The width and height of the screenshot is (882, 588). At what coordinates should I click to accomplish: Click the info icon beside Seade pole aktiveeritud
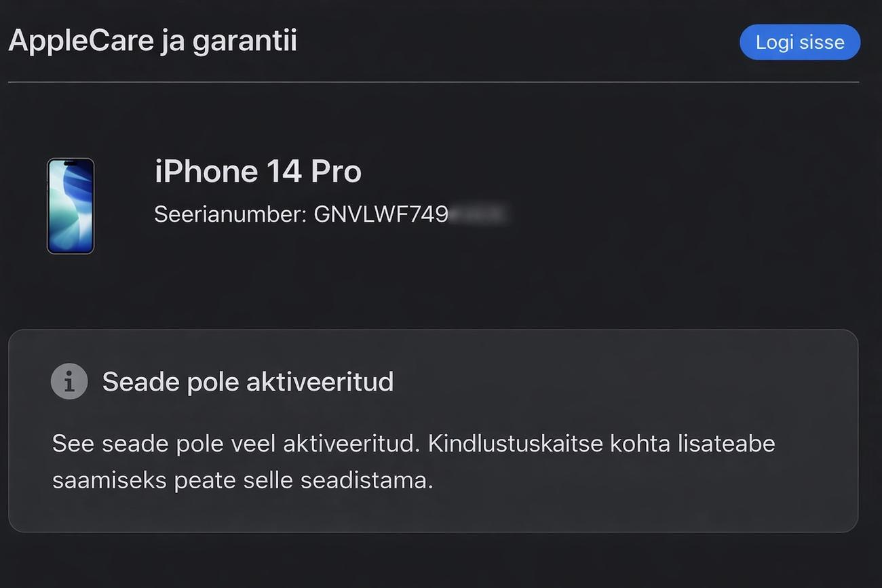[x=69, y=381]
